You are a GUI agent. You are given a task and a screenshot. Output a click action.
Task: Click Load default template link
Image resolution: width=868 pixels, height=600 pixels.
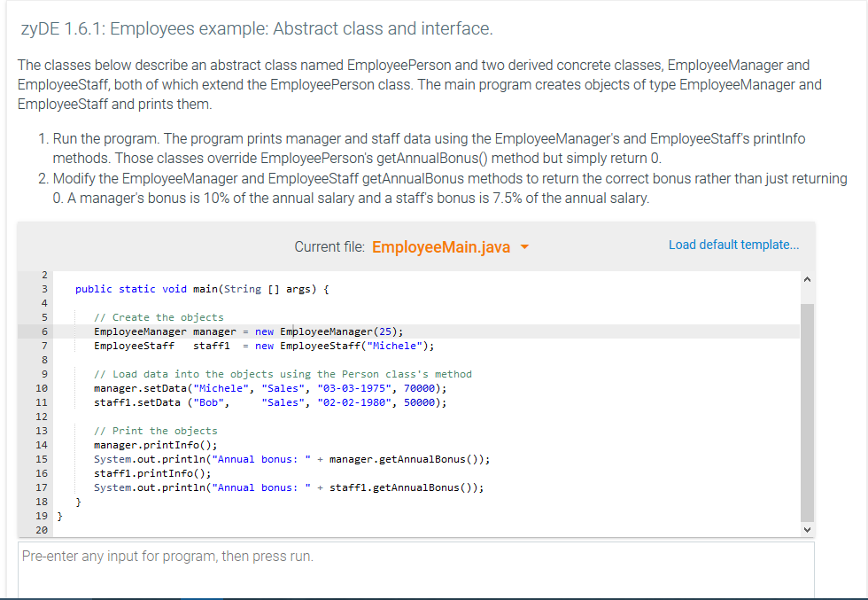point(733,245)
